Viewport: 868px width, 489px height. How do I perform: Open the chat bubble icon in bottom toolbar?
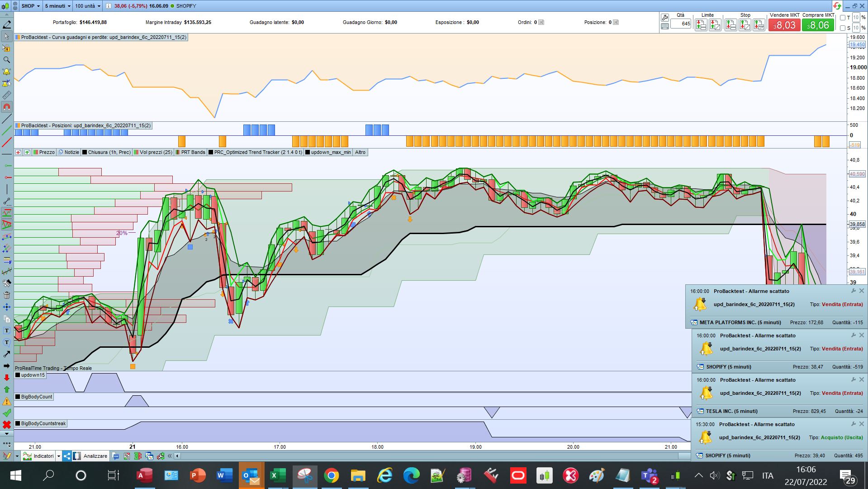(x=116, y=456)
